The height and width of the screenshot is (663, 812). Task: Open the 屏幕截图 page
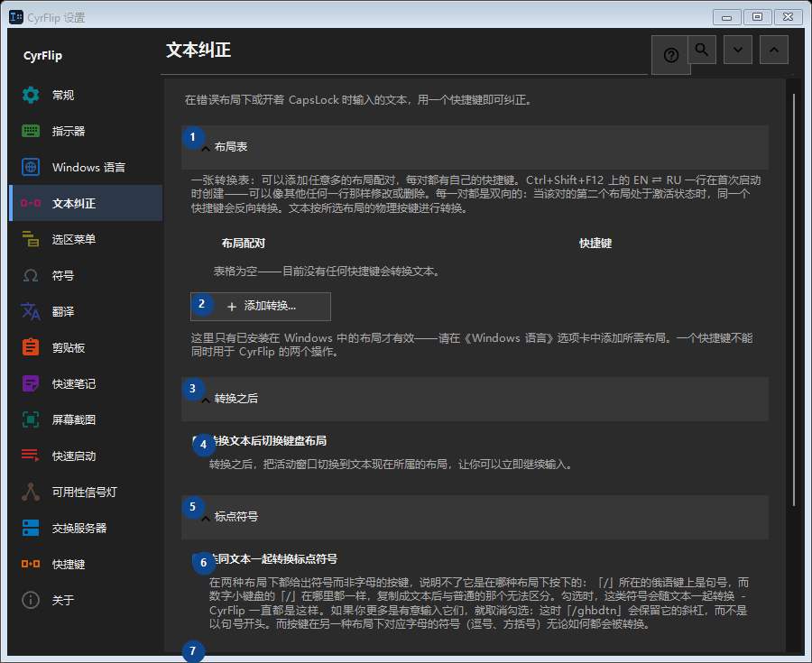(86, 419)
